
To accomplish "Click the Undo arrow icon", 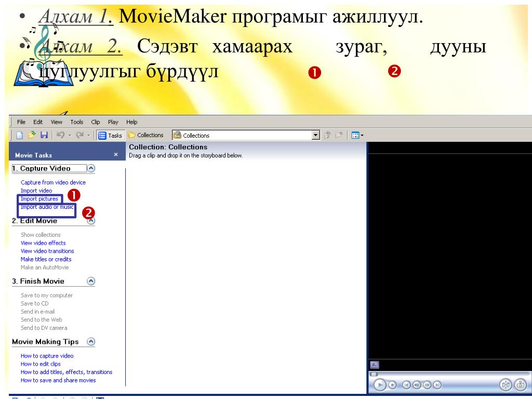I will click(x=60, y=135).
